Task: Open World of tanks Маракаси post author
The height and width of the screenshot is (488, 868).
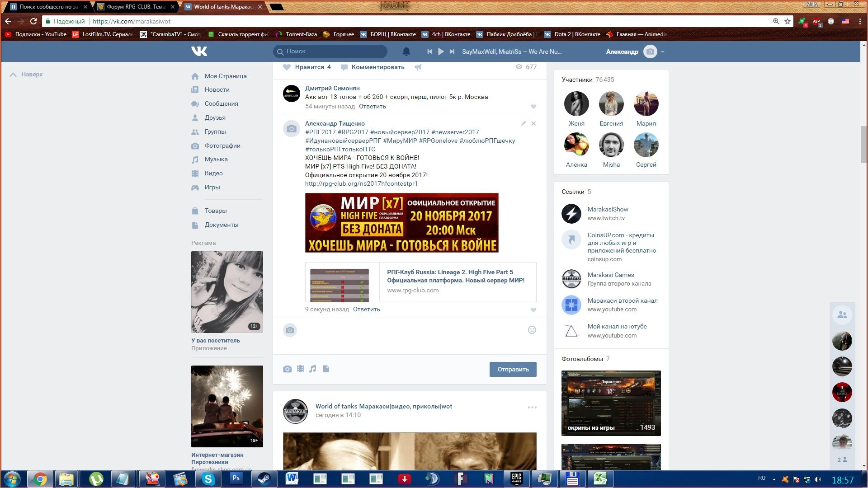Action: 383,406
